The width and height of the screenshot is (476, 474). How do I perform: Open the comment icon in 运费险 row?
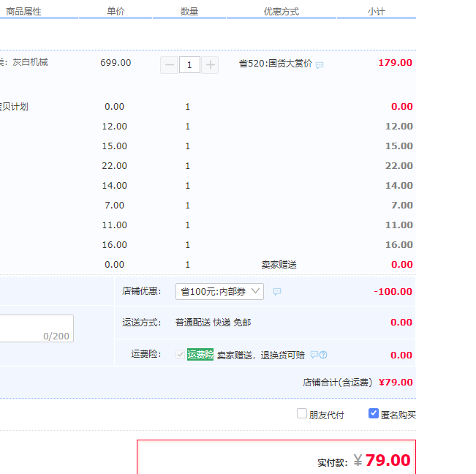314,354
